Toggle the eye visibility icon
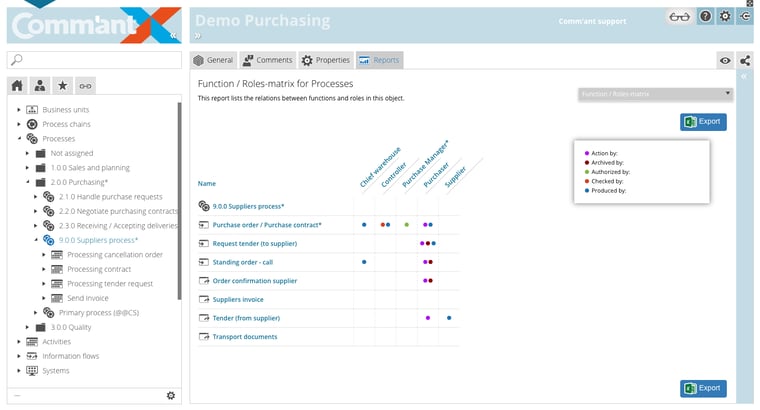760x410 pixels. click(725, 60)
